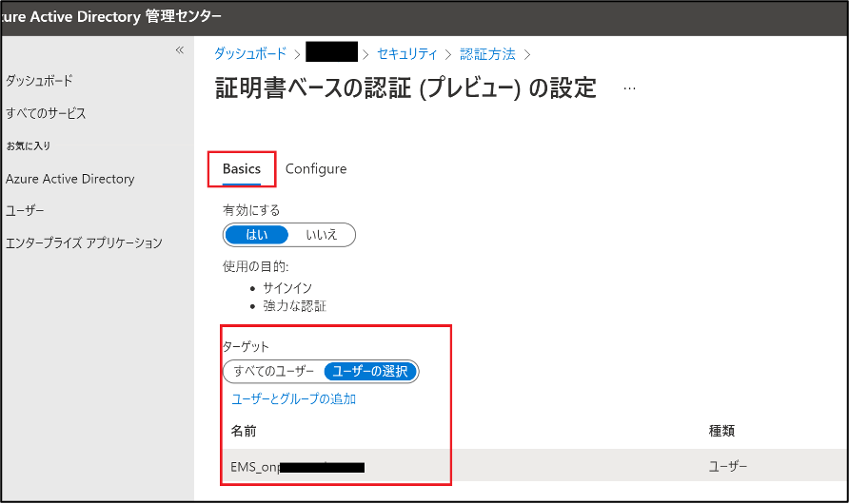This screenshot has height=504, width=849.
Task: Open the ellipsis more options menu
Action: [629, 88]
